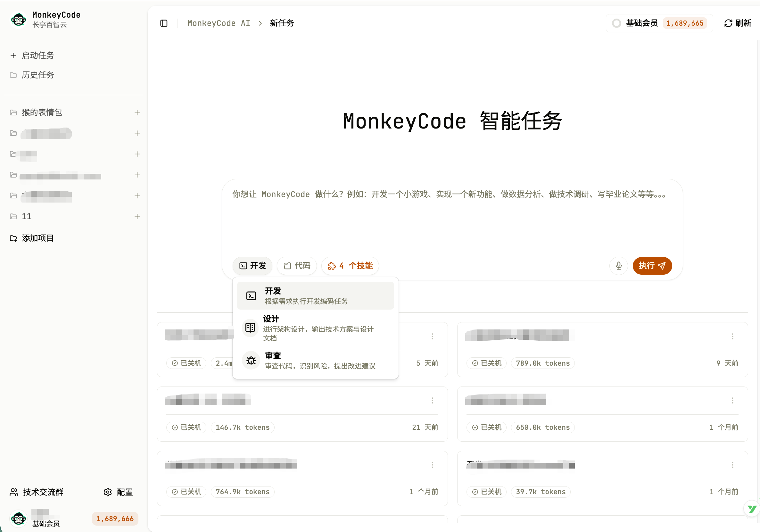The height and width of the screenshot is (532, 760).
Task: Click the MonkeyCode AI breadcrumb
Action: click(219, 23)
